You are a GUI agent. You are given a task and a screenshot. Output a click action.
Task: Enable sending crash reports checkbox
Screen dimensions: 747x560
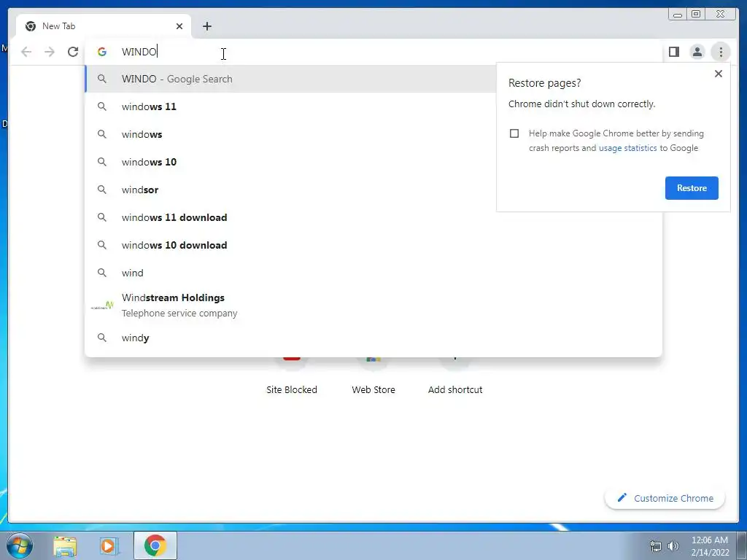pos(514,133)
